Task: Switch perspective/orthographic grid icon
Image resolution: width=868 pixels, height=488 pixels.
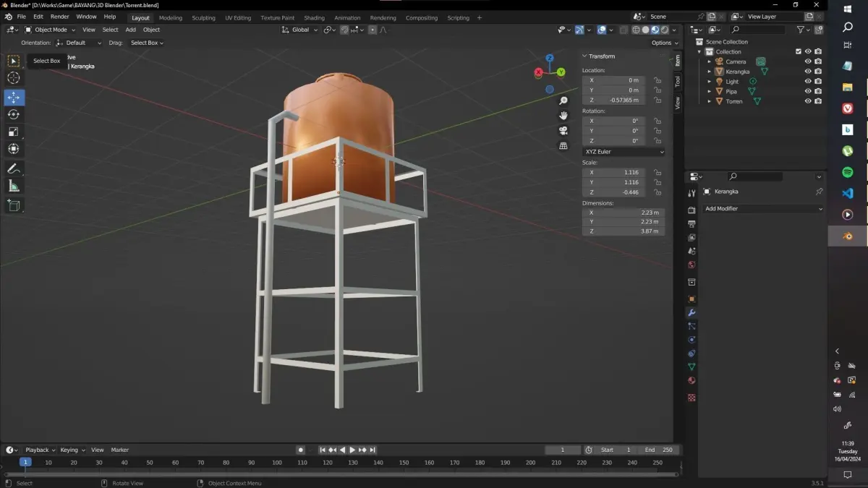Action: 563,146
